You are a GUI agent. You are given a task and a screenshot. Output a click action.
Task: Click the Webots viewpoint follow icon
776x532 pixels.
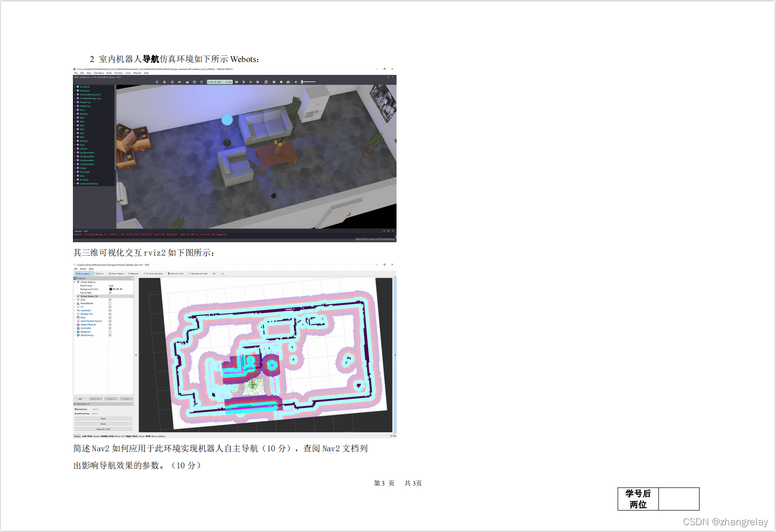(172, 82)
